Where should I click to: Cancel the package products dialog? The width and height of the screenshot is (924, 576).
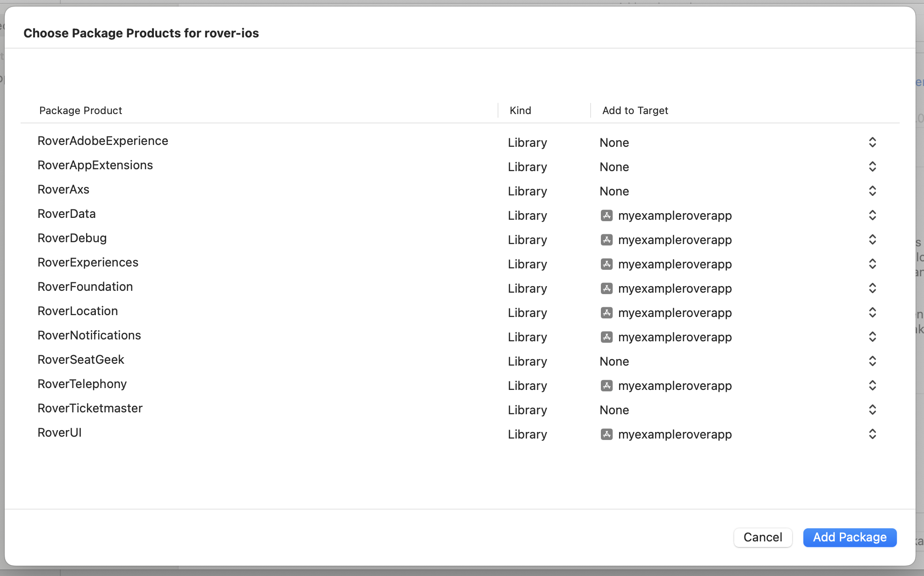point(763,537)
